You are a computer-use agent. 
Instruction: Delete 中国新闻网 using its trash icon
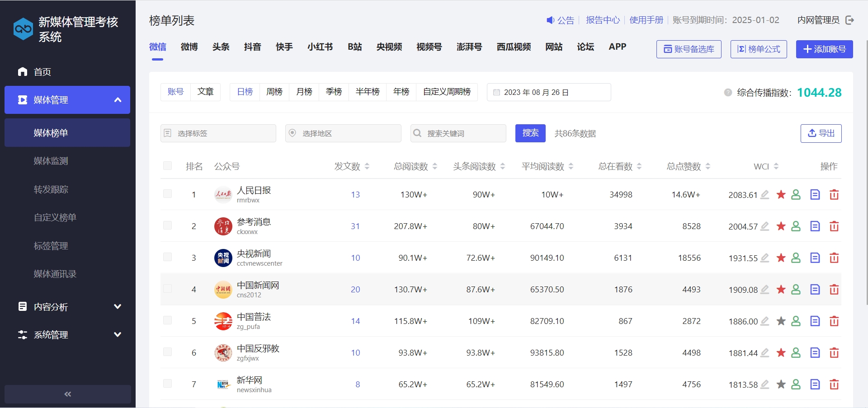tap(834, 290)
